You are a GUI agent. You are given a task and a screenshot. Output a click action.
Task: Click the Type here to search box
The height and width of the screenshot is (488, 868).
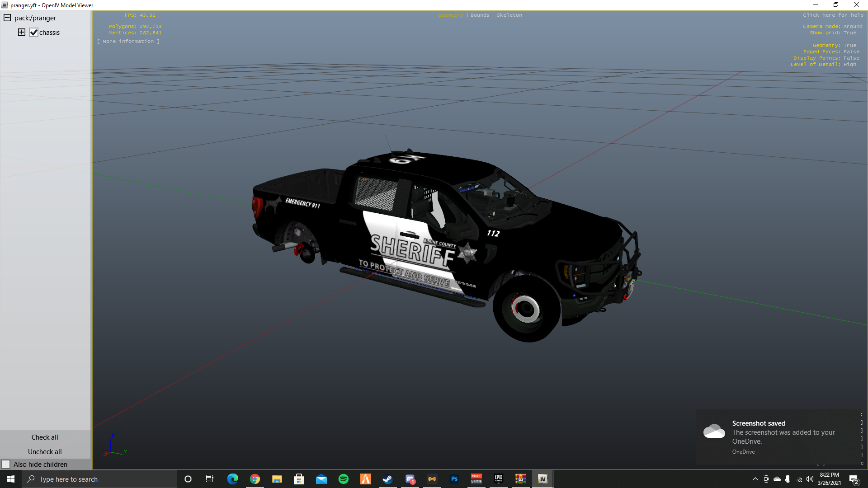[x=99, y=479]
